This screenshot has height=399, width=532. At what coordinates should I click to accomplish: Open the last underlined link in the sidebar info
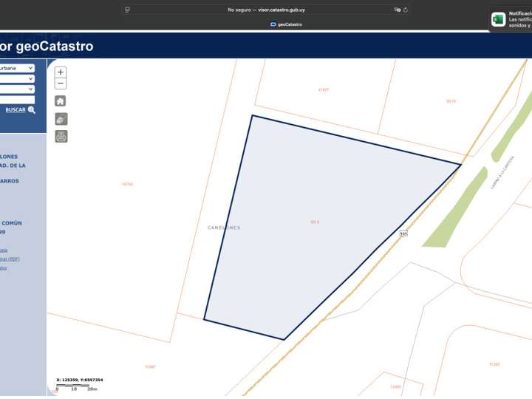point(3,268)
